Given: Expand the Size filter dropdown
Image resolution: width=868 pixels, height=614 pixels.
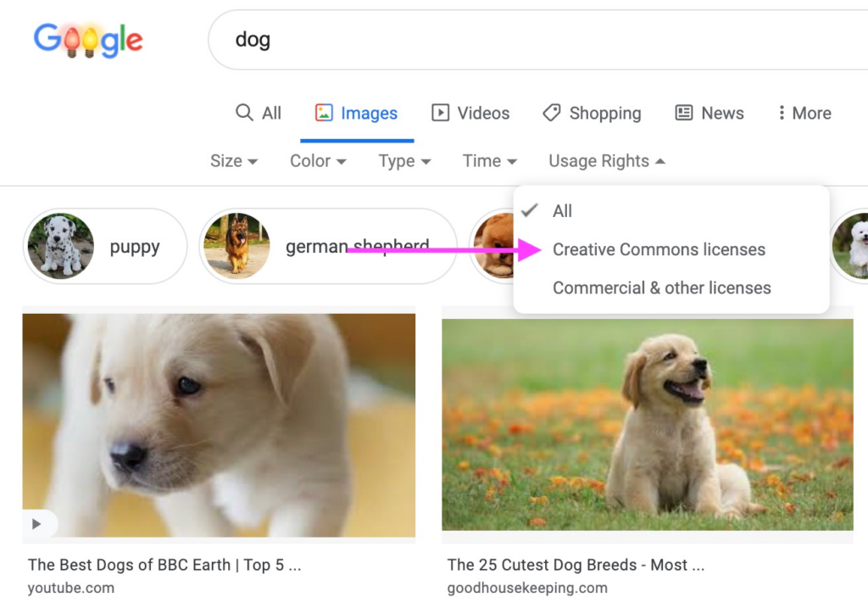Looking at the screenshot, I should [234, 161].
